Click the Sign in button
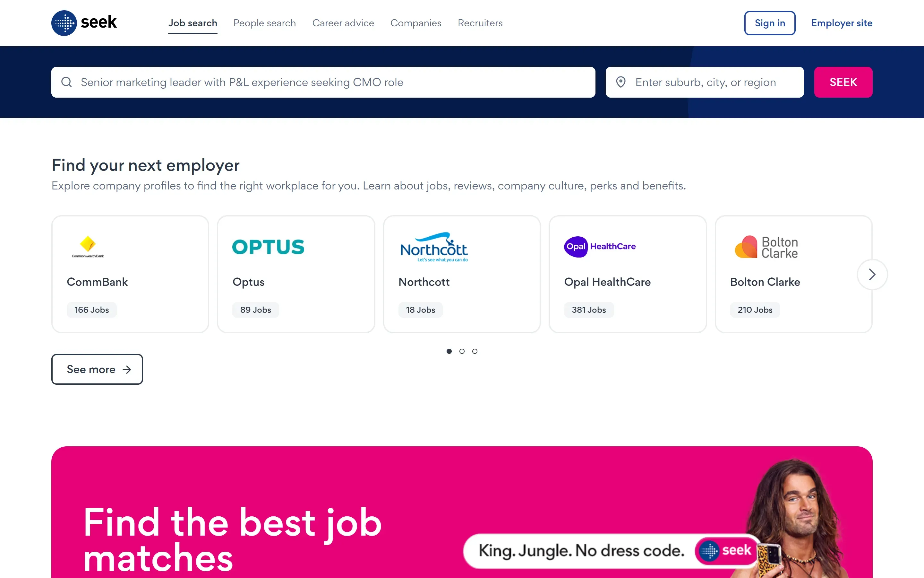The image size is (924, 578). tap(770, 23)
